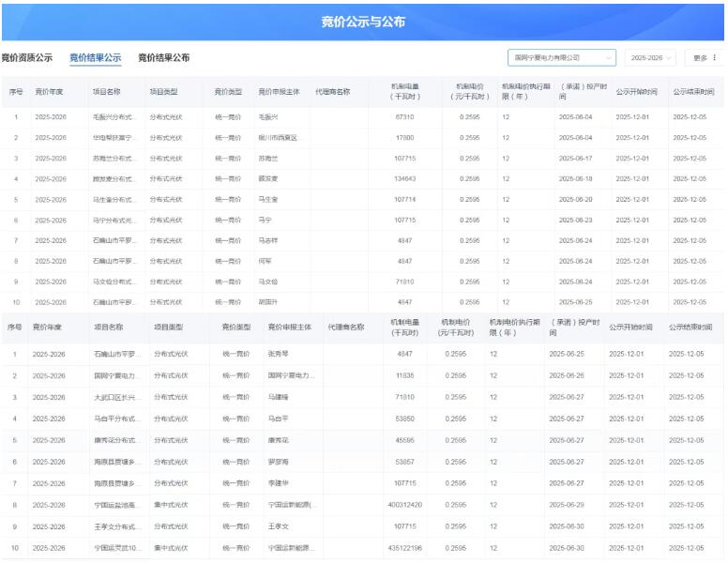
Task: Switch to the 竞价资质公示 tab
Action: (x=26, y=58)
